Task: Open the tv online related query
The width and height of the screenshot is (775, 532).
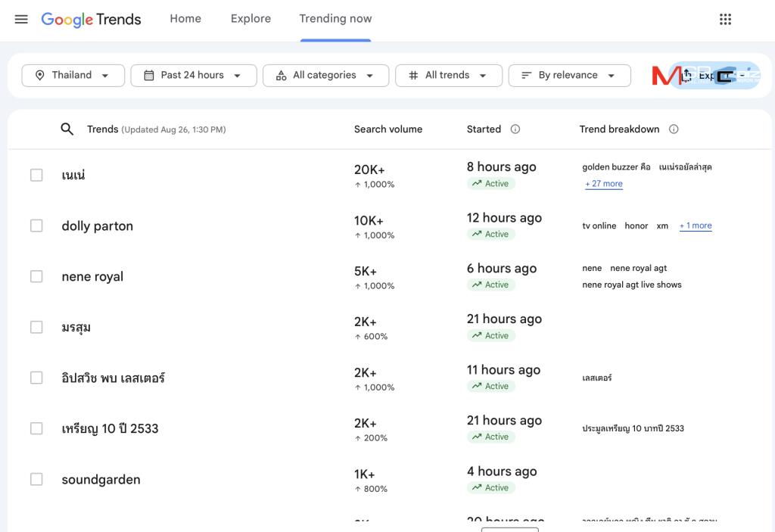Action: tap(599, 226)
